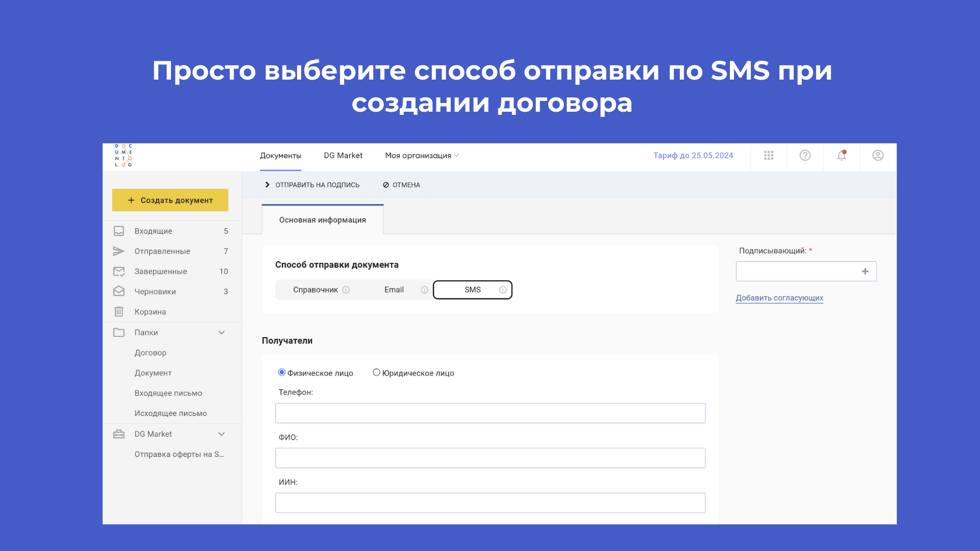
Task: Open the user profile icon
Action: [878, 156]
